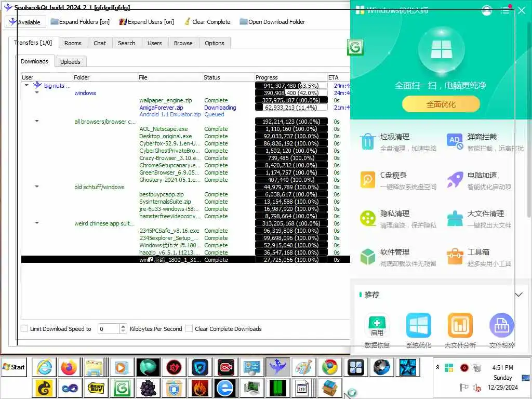Open Google Chrome taskbar icon
This screenshot has width=532, height=399.
point(329,367)
